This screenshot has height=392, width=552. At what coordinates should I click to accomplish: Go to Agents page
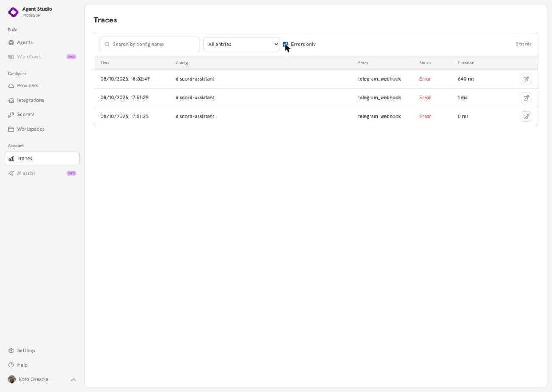coord(25,42)
